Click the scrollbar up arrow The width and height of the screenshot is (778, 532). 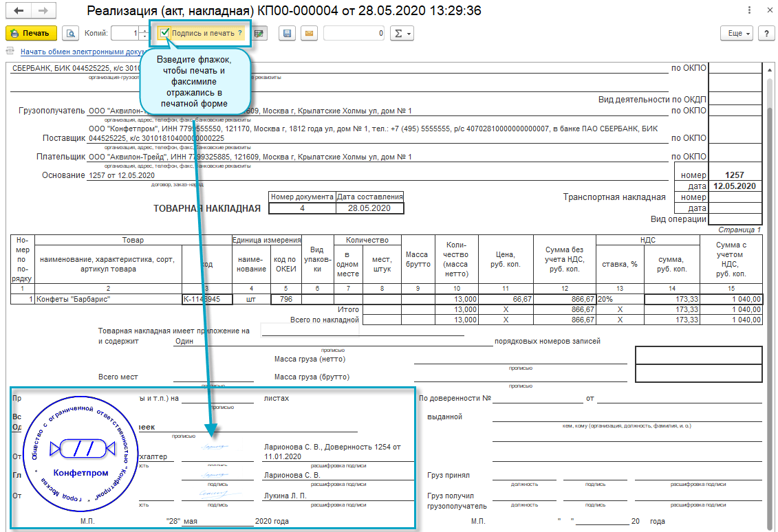pyautogui.click(x=770, y=69)
